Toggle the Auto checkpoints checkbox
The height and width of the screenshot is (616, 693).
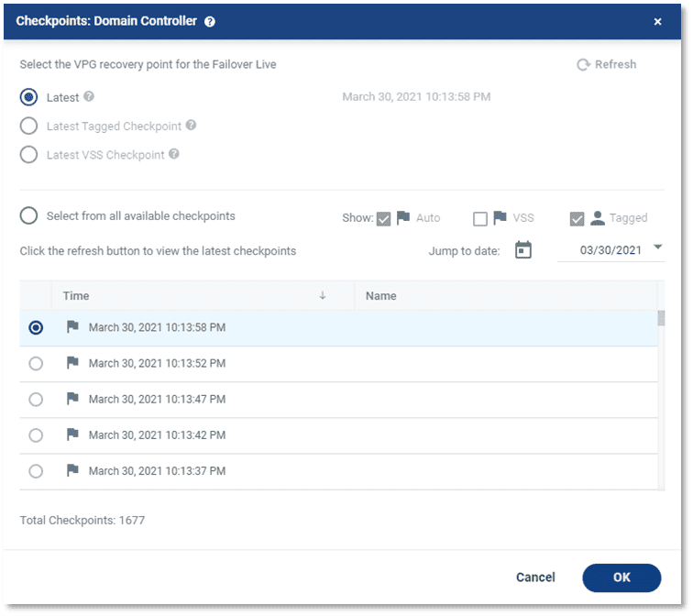coord(383,218)
